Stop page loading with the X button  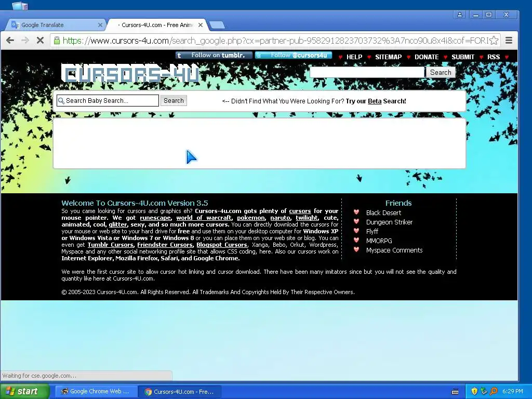(40, 41)
